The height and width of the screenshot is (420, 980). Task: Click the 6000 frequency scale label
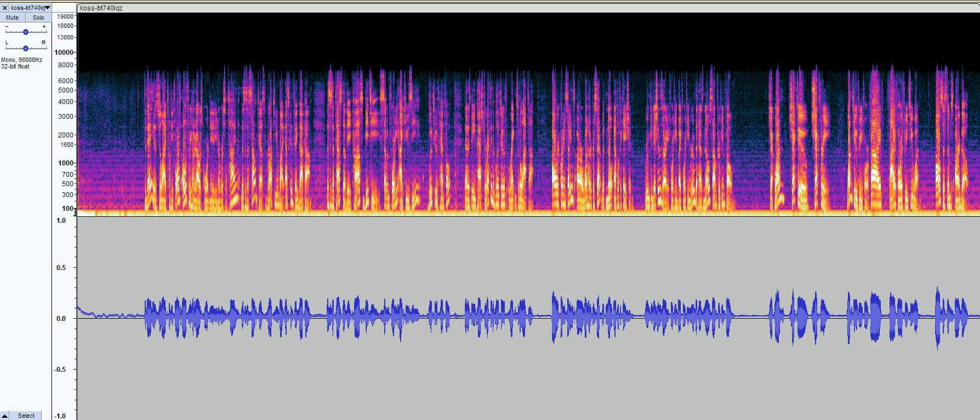(x=66, y=80)
